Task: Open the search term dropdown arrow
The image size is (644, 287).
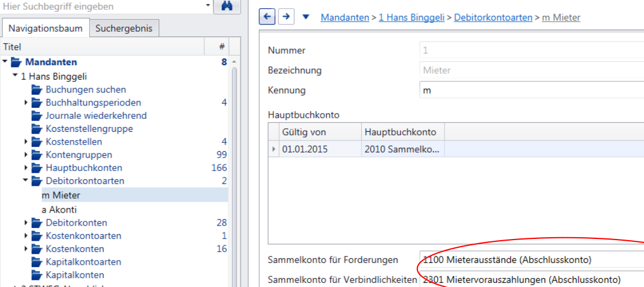Action: 208,5
